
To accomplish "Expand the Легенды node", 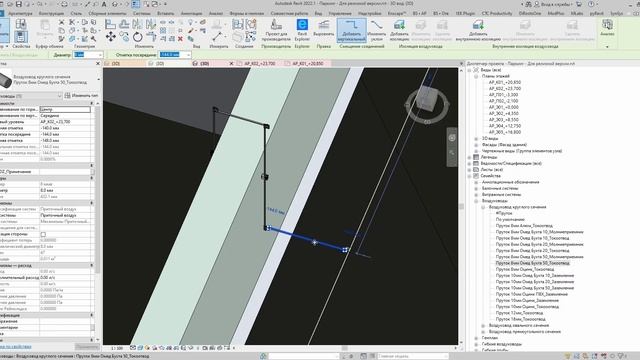I will pos(469,157).
